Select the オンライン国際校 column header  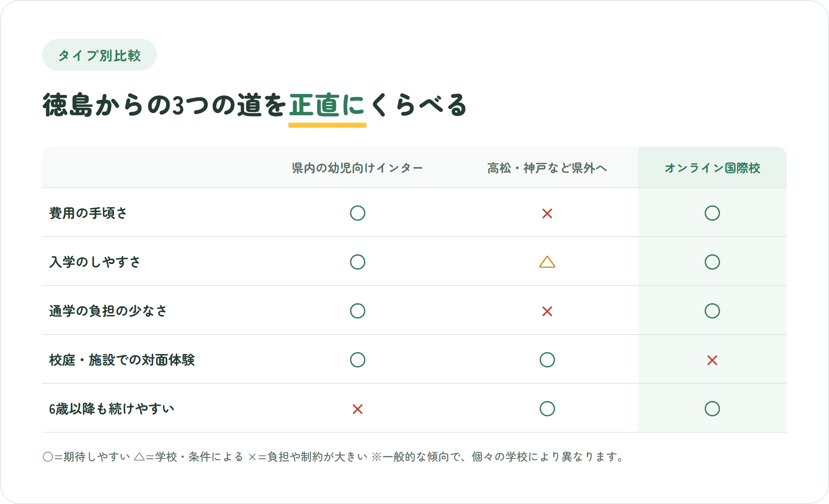click(712, 168)
